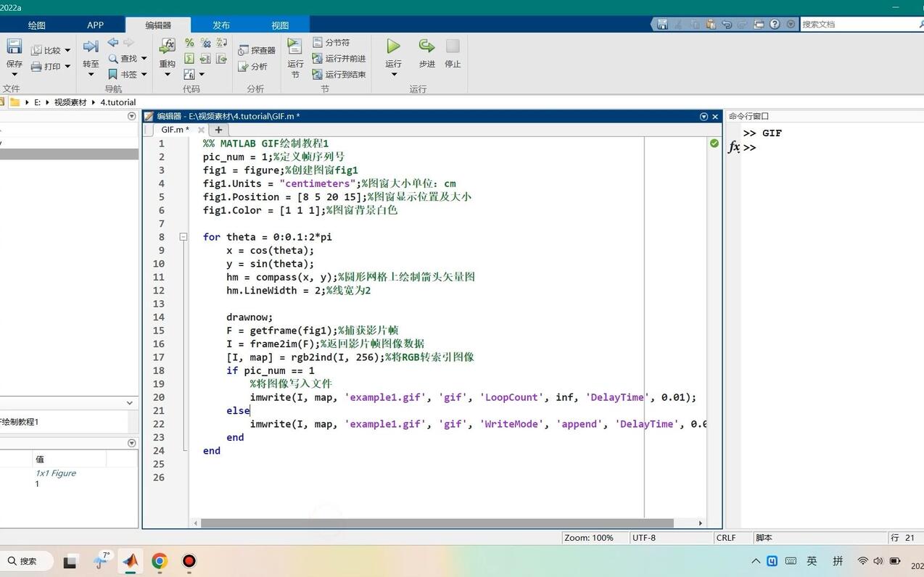
Task: Click the UTF-8 encoding status entry
Action: pos(644,538)
